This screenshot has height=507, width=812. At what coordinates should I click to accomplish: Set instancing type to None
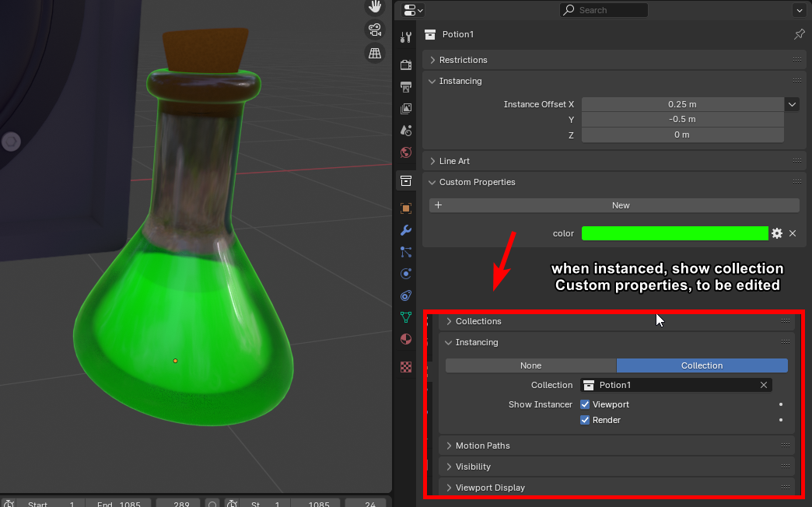click(530, 365)
